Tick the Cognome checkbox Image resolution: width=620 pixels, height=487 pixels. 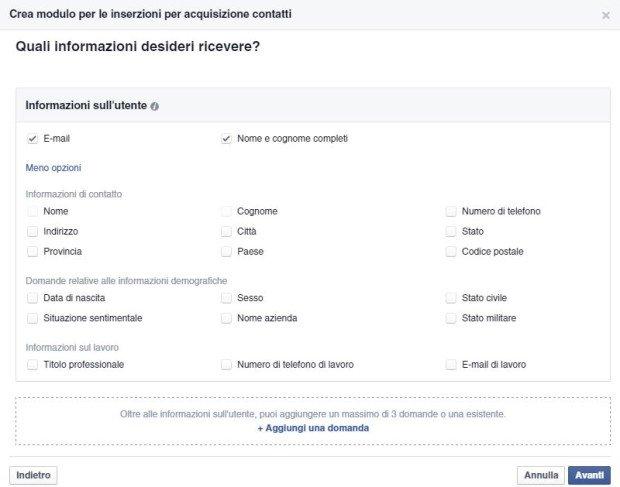(x=227, y=211)
